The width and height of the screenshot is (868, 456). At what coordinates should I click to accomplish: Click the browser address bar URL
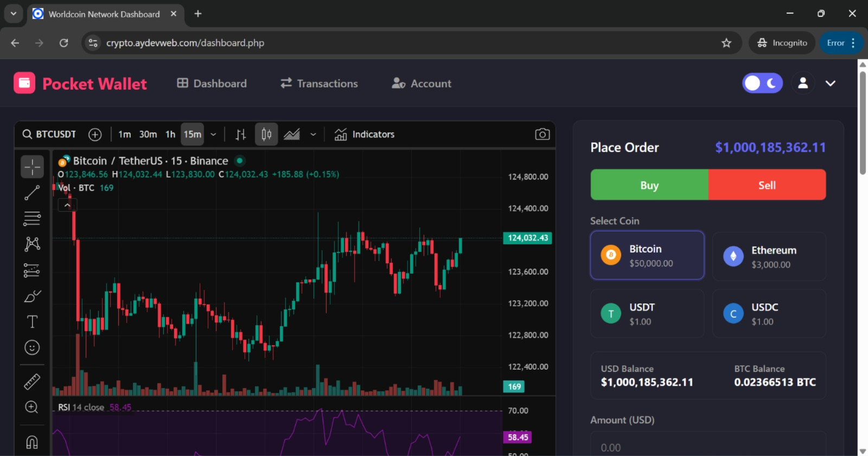[185, 43]
